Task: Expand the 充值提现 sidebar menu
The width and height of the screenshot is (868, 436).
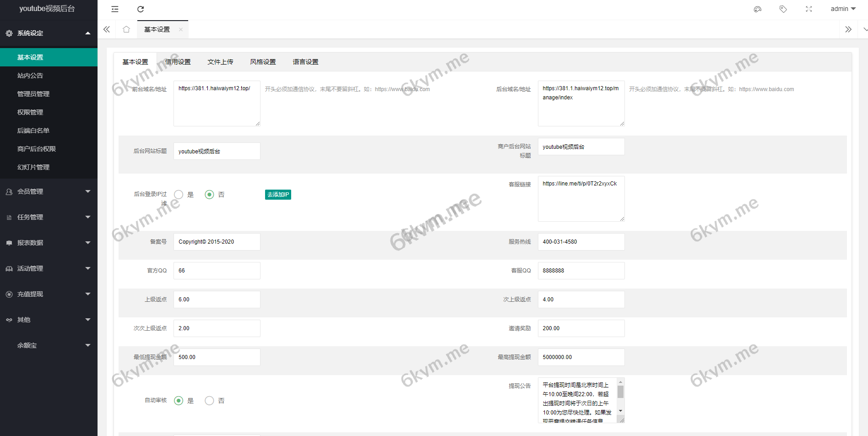Action: pos(49,294)
